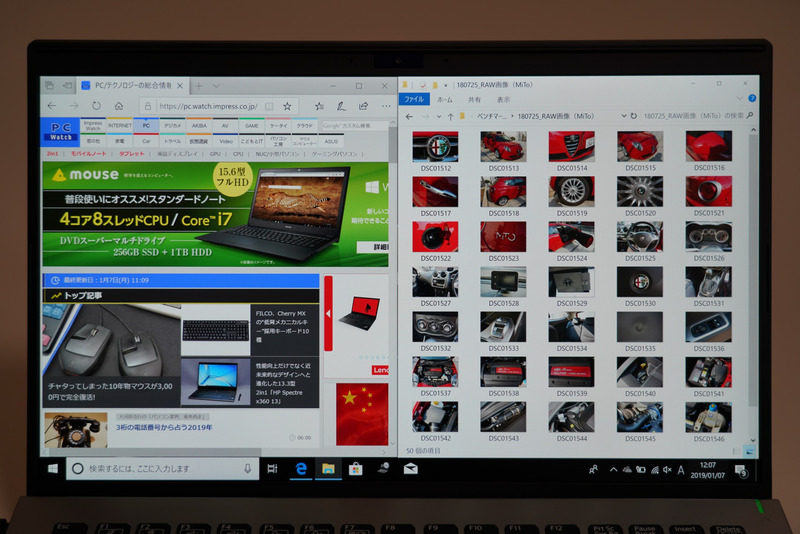Go up one folder level
Image resolution: width=800 pixels, height=534 pixels.
[451, 117]
